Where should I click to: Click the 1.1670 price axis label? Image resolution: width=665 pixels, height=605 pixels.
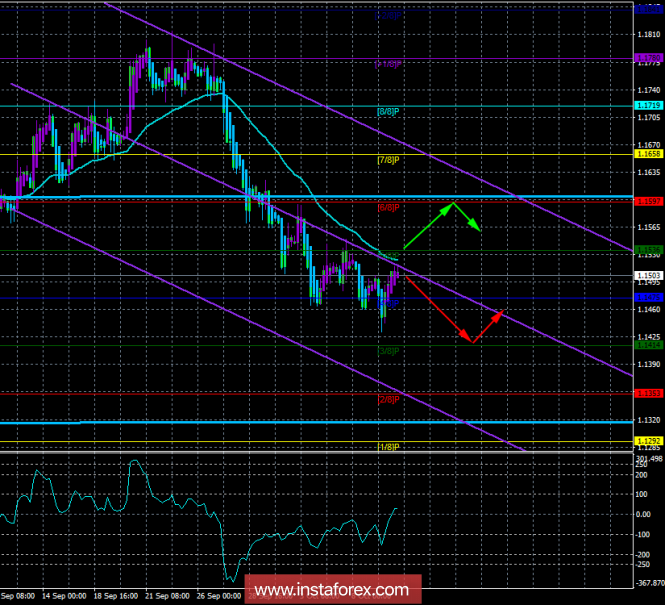(x=649, y=145)
